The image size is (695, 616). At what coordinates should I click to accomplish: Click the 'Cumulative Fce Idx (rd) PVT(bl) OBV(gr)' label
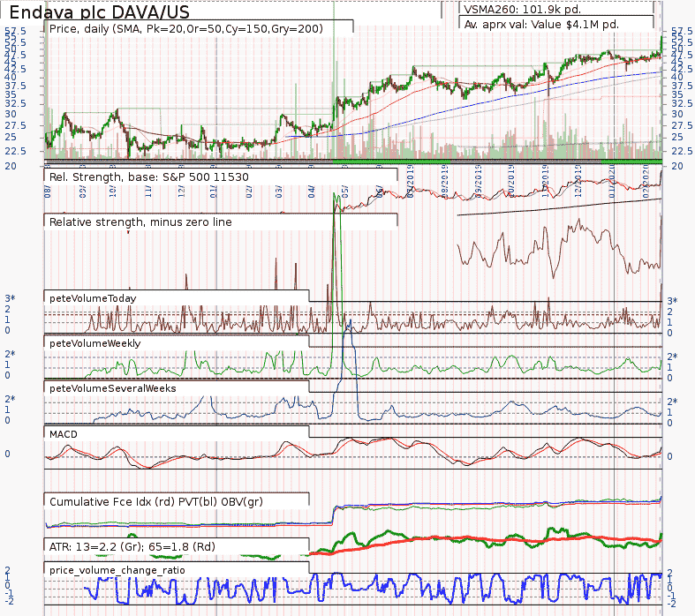point(156,502)
